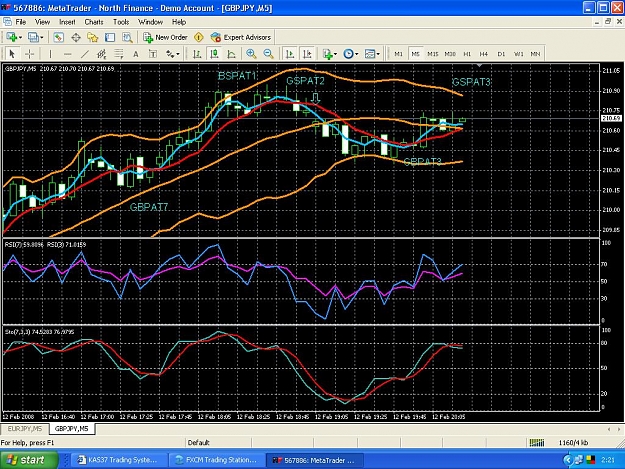Image resolution: width=625 pixels, height=469 pixels.
Task: Toggle the Data Window crosshair-target icon
Action: [76, 37]
